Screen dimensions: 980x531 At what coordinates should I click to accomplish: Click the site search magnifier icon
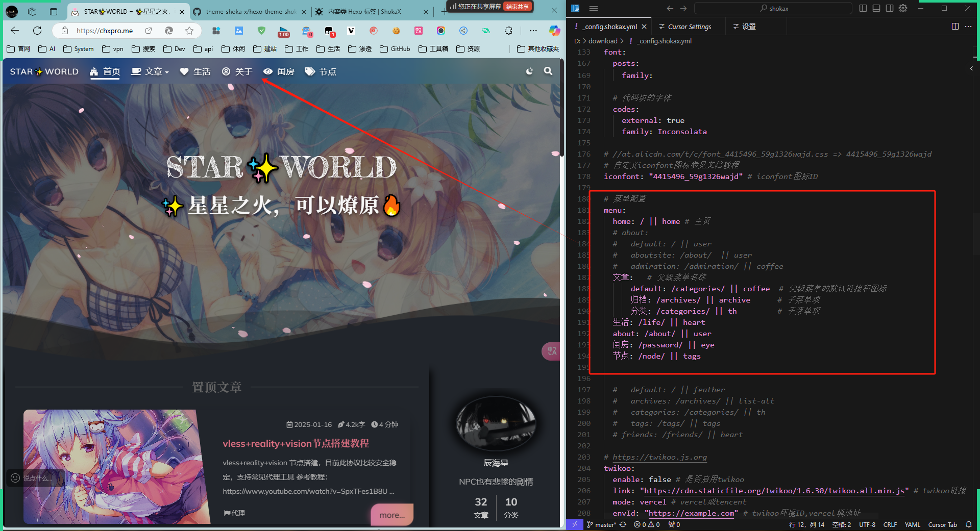point(548,71)
